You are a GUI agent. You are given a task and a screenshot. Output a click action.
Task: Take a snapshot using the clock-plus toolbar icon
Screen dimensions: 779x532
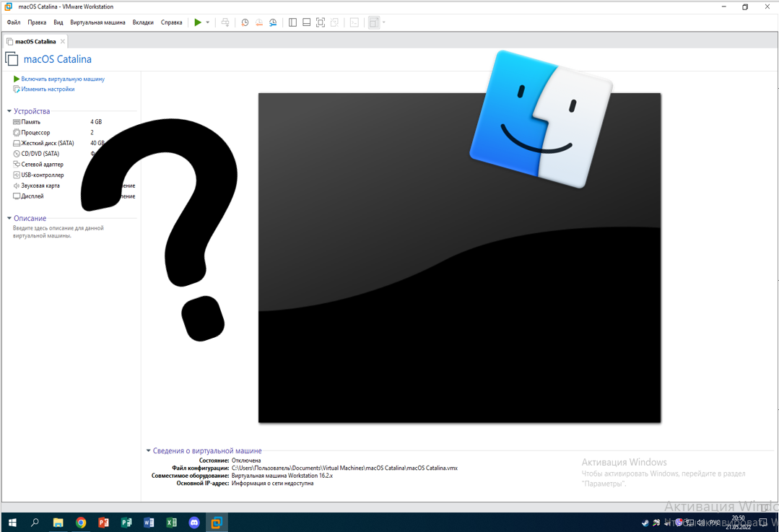pos(245,22)
